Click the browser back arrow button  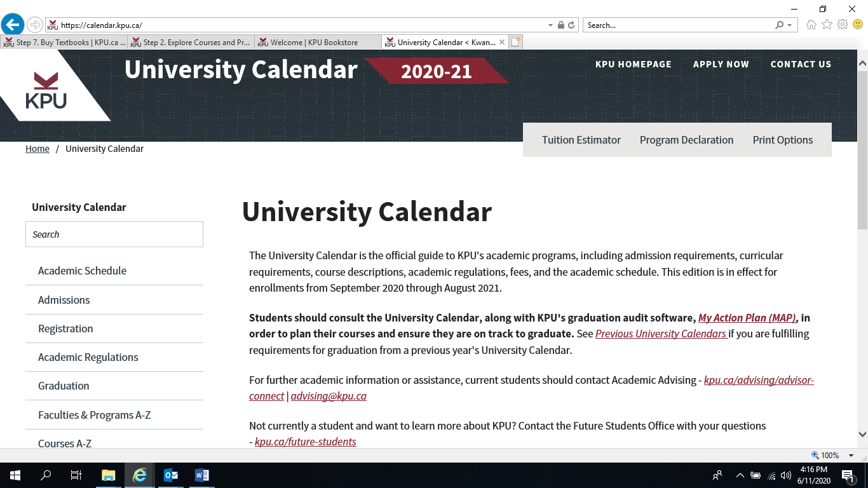click(x=13, y=25)
